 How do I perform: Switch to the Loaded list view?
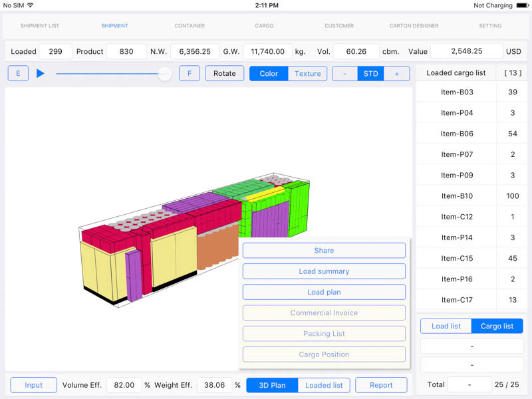tap(324, 385)
